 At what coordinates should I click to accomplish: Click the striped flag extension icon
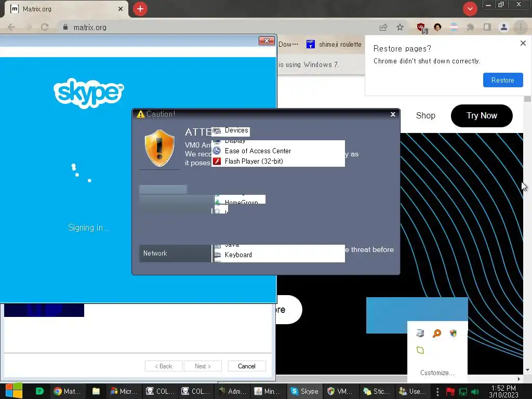[454, 27]
